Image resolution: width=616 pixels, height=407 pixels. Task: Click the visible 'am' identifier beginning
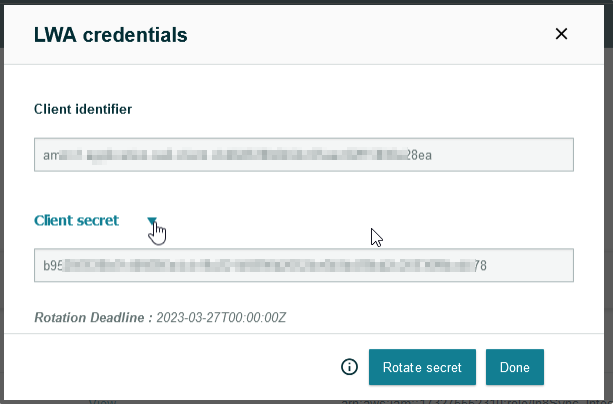tap(51, 155)
